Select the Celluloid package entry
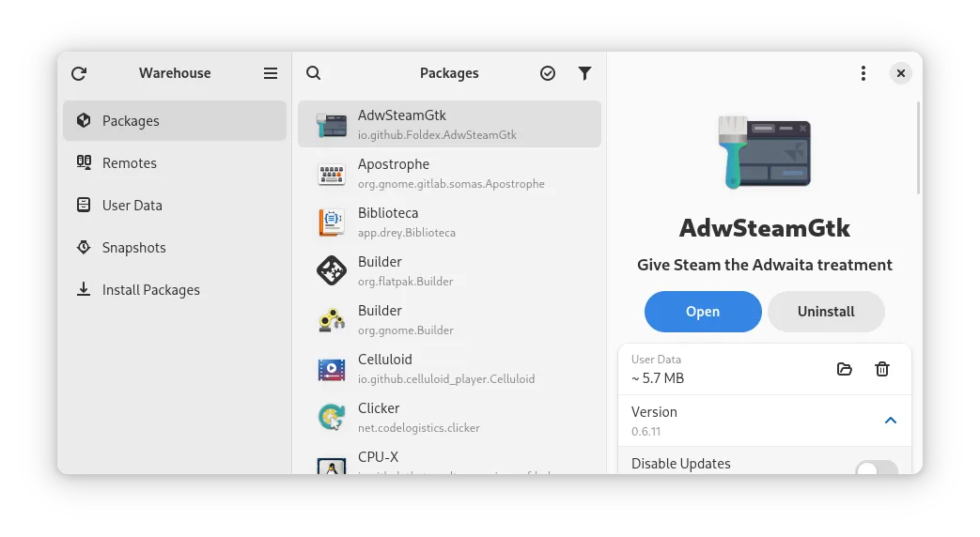 click(x=449, y=368)
